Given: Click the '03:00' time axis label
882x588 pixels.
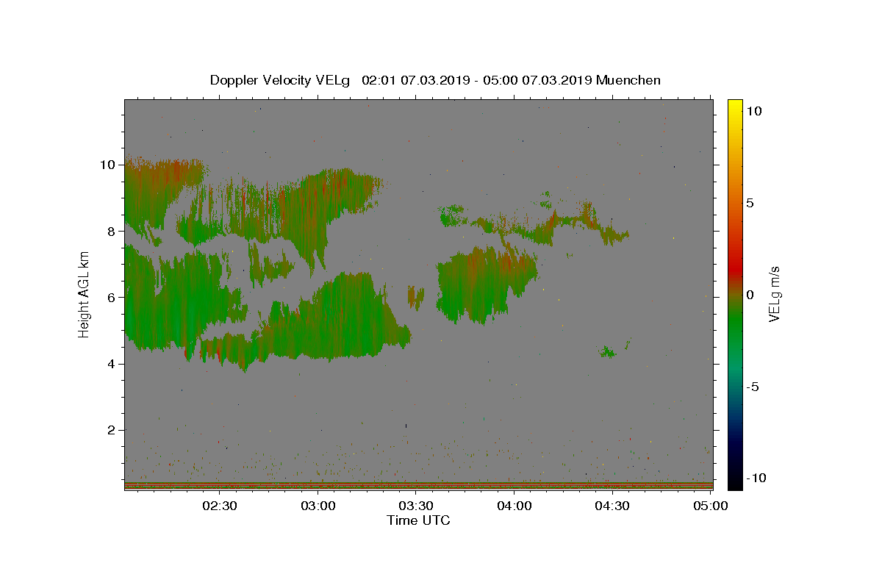Looking at the screenshot, I should click(x=318, y=506).
